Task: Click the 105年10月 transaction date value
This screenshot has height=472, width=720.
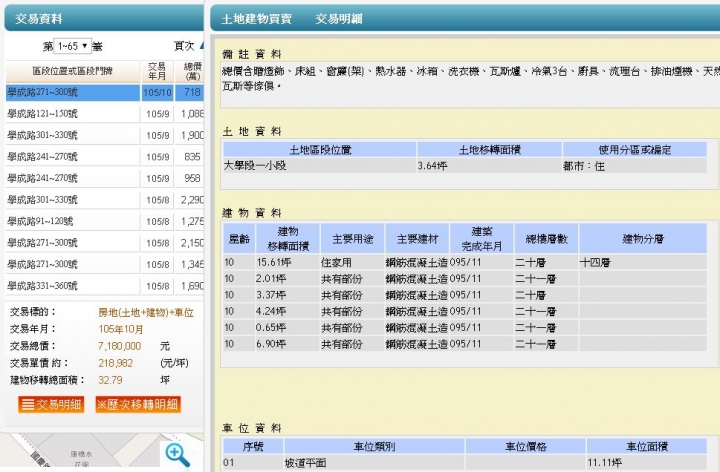Action: click(x=121, y=329)
